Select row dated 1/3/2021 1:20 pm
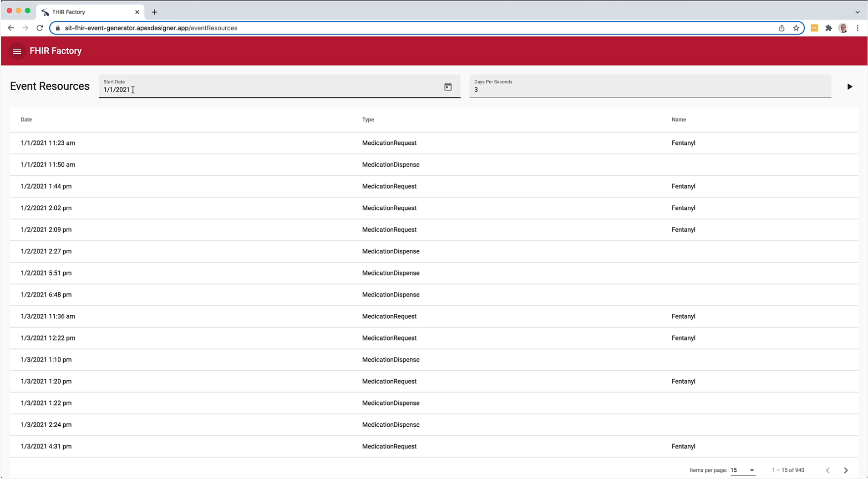Screen dimensions: 868x479 [434, 382]
